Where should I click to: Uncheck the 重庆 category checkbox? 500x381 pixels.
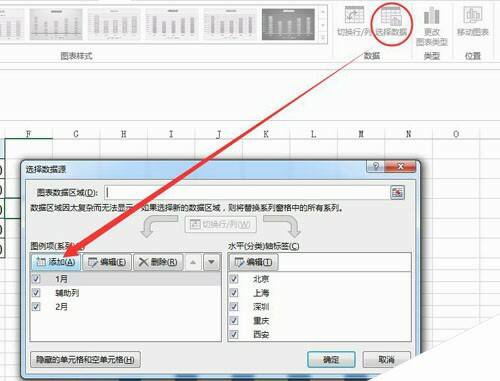coord(234,320)
